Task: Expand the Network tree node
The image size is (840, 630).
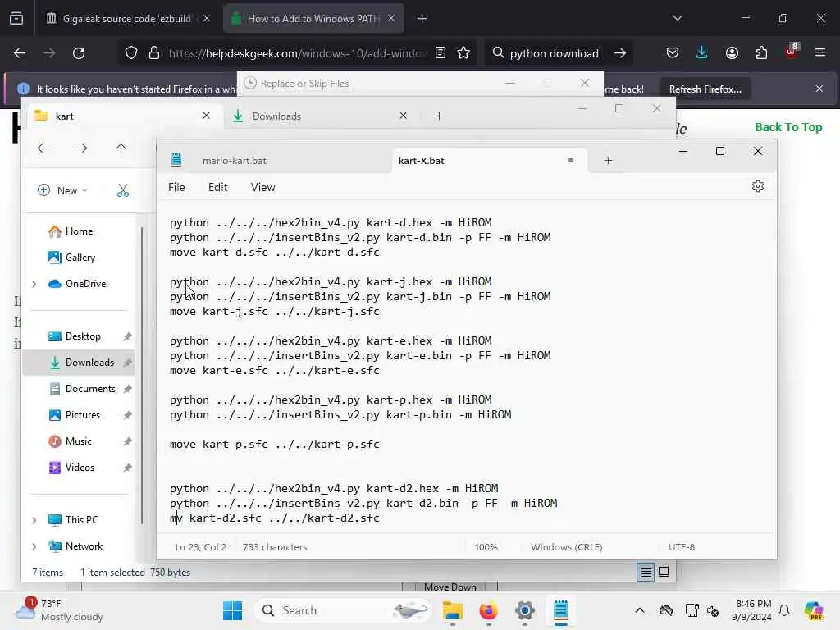Action: (34, 546)
